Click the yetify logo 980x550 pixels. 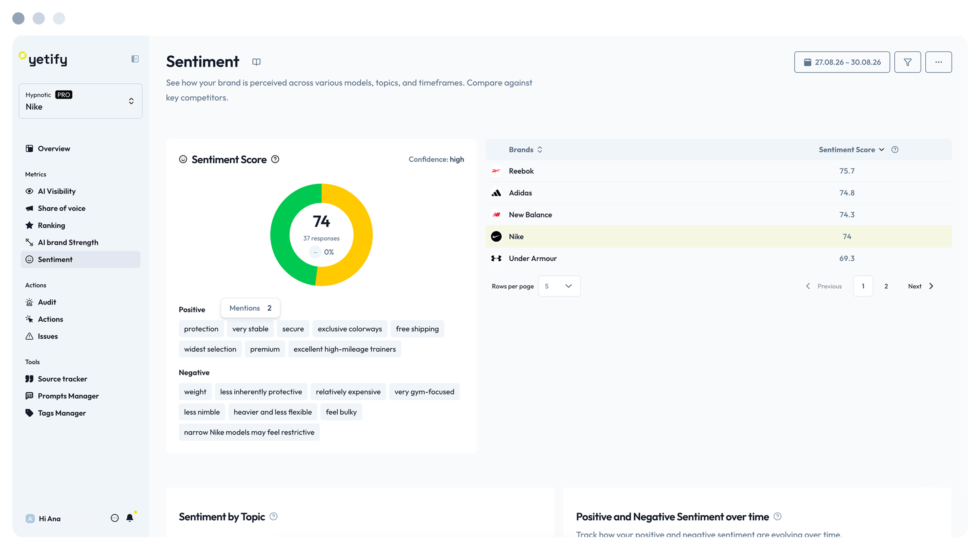pos(43,59)
